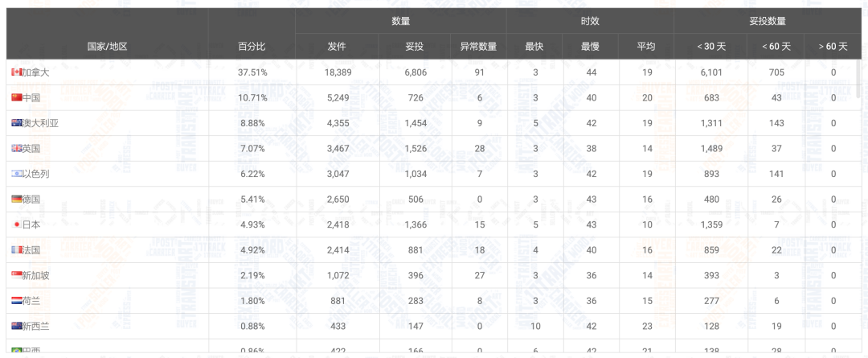
Task: Click the 8.88% percentage cell
Action: click(252, 123)
